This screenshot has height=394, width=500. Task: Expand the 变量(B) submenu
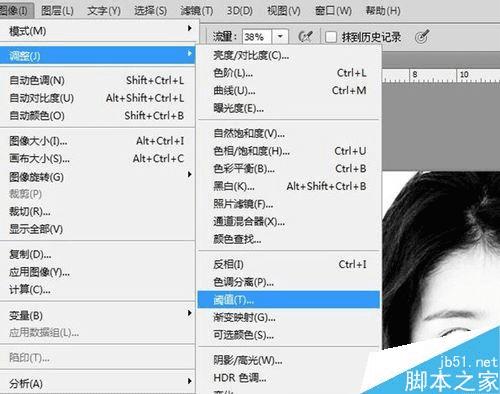97,315
